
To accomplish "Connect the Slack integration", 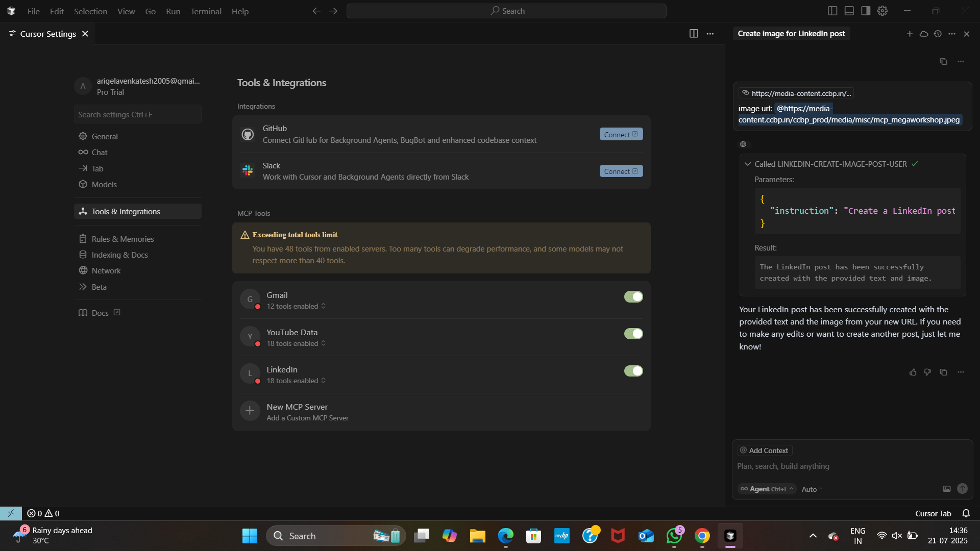I will 621,171.
